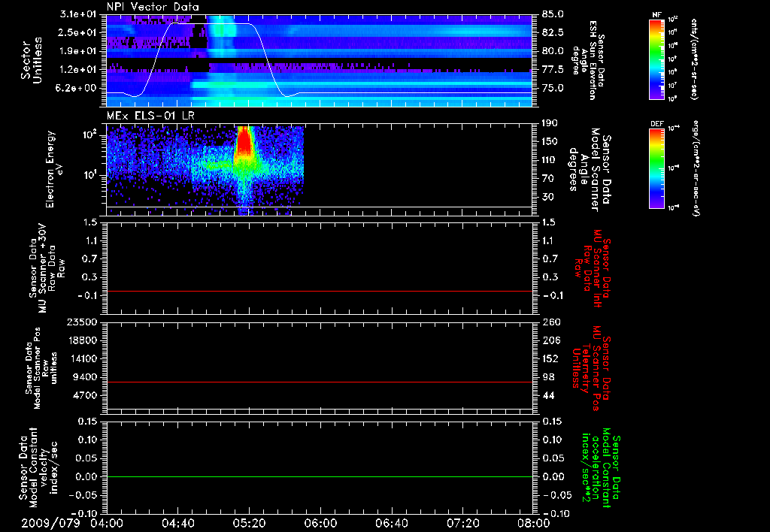This screenshot has height=532, width=770.
Task: Click the "9400" scanner position tick
Action: [x=85, y=377]
